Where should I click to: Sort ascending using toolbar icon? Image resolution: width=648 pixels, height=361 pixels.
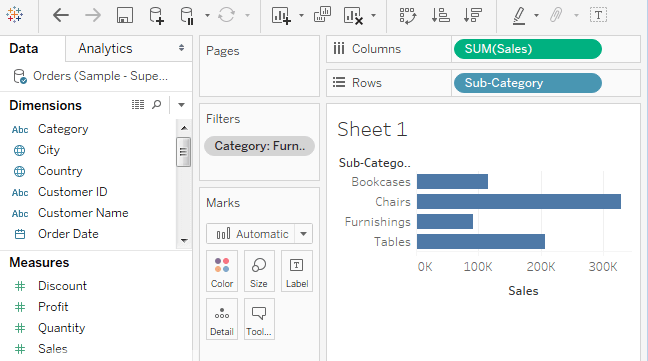click(x=441, y=15)
